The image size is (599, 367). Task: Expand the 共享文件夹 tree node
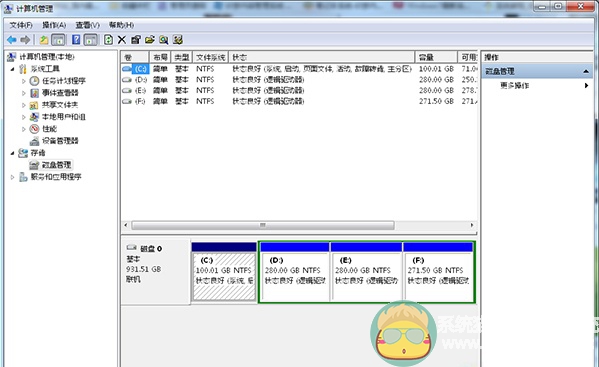(x=24, y=105)
